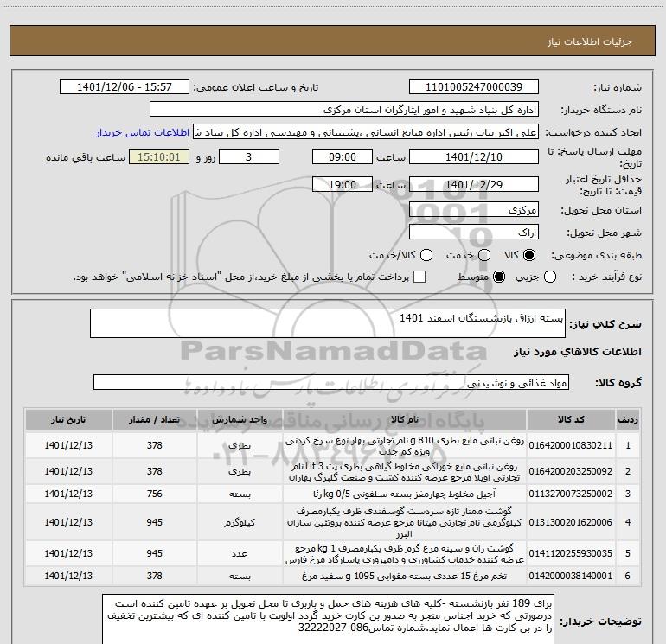The width and height of the screenshot is (666, 644).
Task: Click the remaining time field 15:10:01
Action: (159, 157)
